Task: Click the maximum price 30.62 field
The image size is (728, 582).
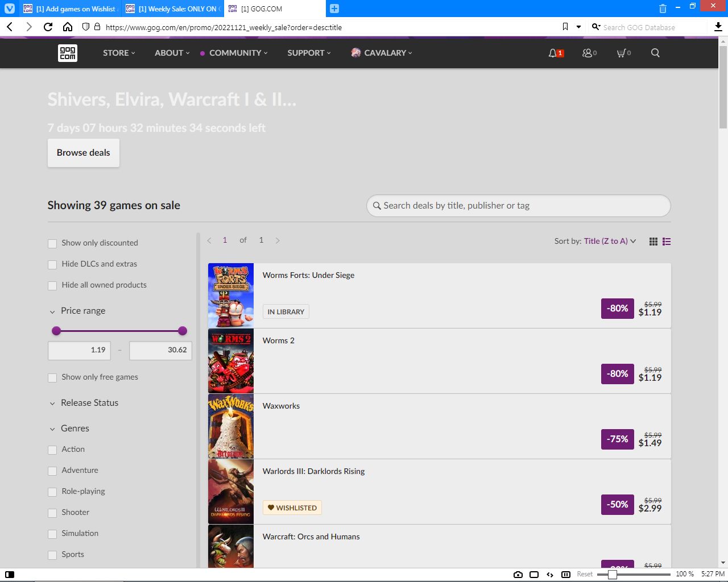Action: pos(160,350)
